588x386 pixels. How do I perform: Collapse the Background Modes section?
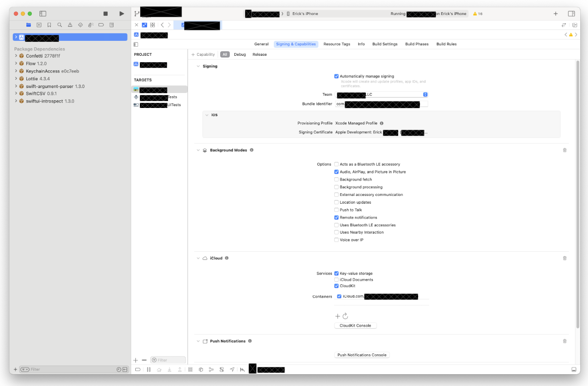[198, 150]
